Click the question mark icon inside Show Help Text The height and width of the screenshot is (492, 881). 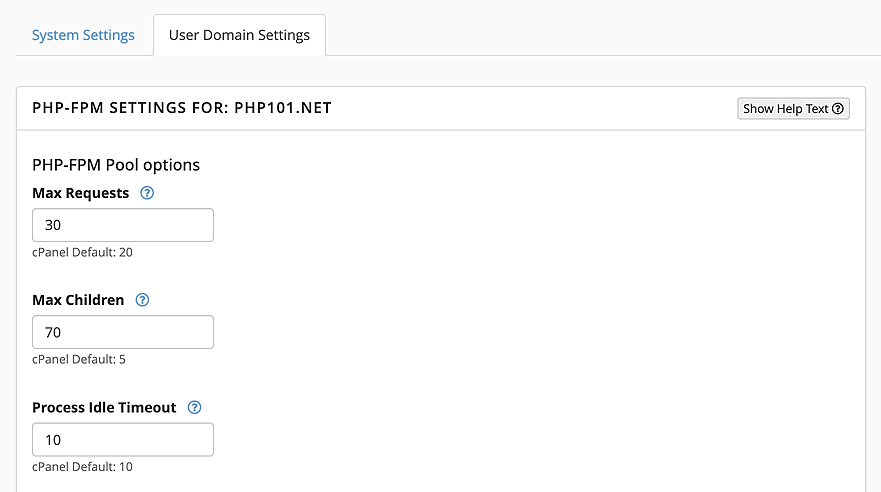pos(838,109)
